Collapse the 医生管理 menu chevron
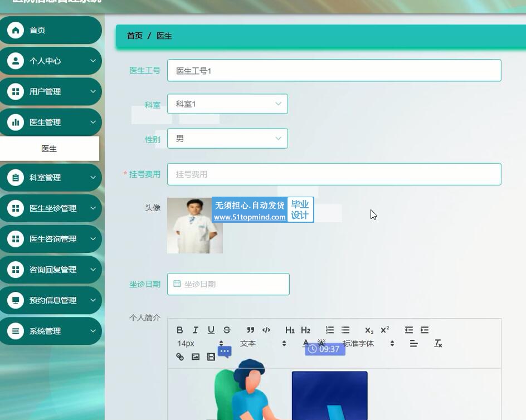 click(93, 122)
